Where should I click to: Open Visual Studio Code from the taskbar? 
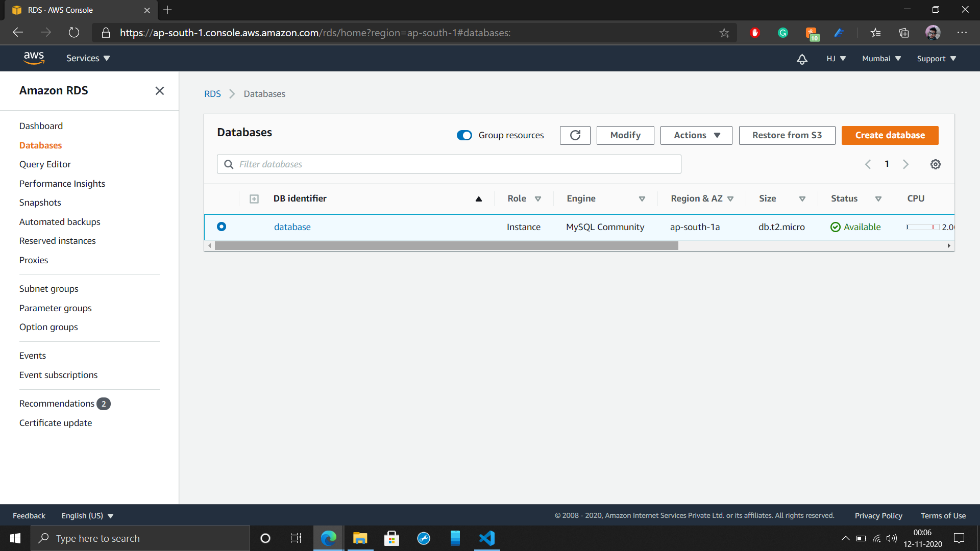[487, 538]
